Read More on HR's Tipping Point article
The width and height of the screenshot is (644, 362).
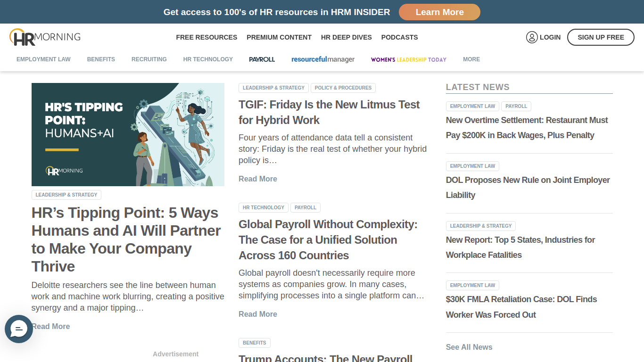click(51, 326)
